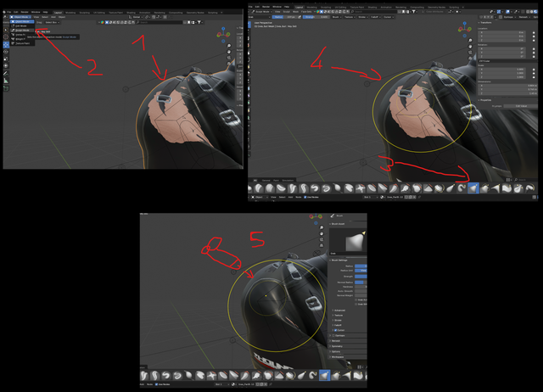
Task: Click zoom magnifier icon in bottom viewport
Action: click(x=322, y=227)
